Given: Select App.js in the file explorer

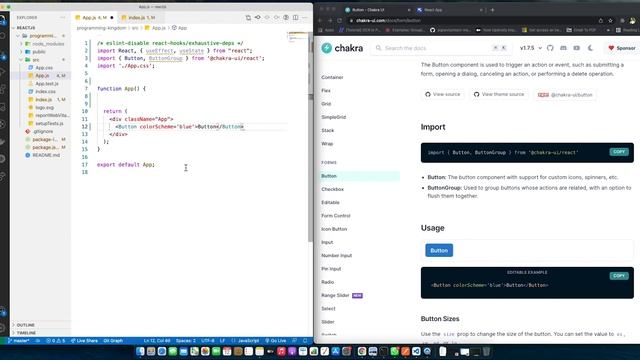Looking at the screenshot, I should click(x=42, y=76).
